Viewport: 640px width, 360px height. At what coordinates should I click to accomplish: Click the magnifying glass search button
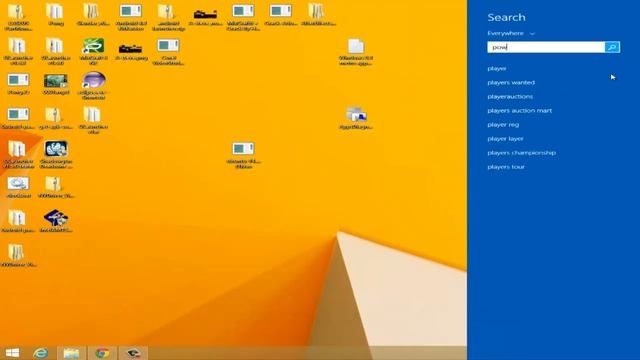click(612, 47)
